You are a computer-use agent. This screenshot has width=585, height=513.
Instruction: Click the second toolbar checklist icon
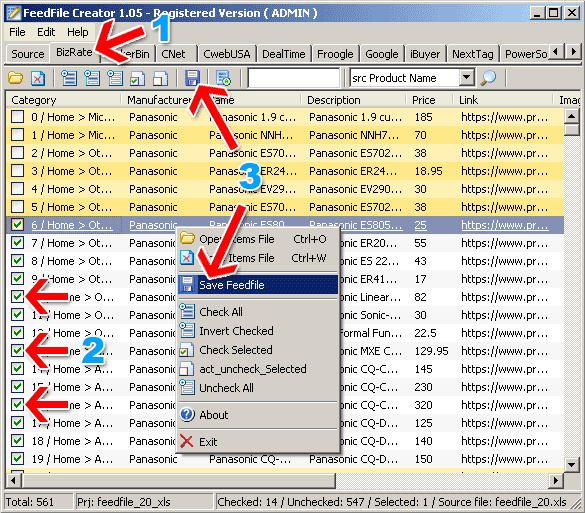pos(92,78)
